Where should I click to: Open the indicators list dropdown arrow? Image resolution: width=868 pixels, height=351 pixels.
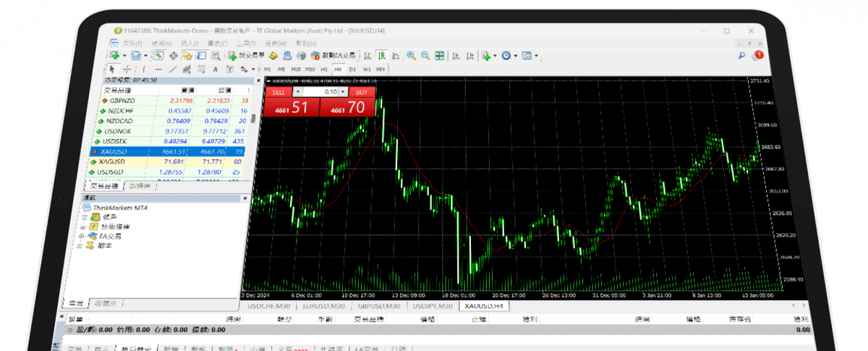pyautogui.click(x=496, y=56)
